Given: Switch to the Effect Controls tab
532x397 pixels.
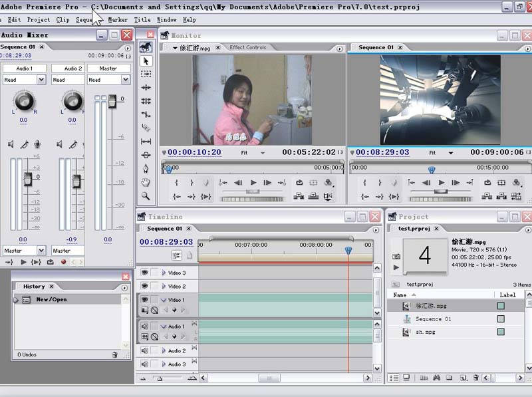Looking at the screenshot, I should point(247,47).
